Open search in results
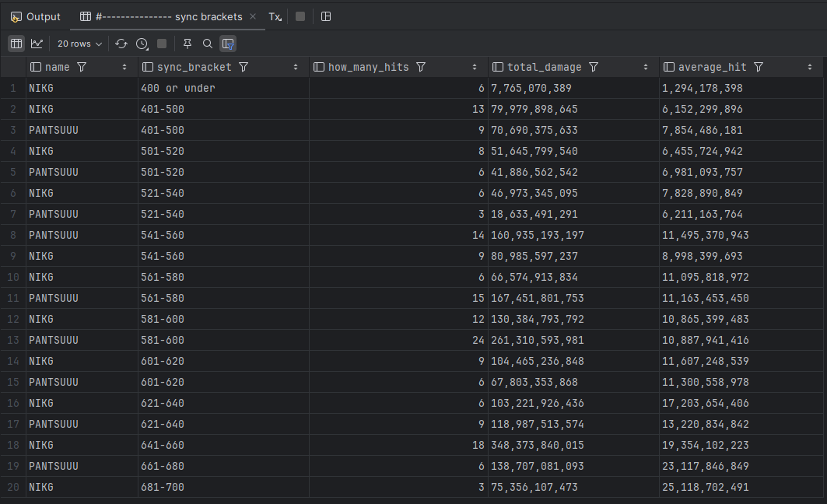 point(208,44)
